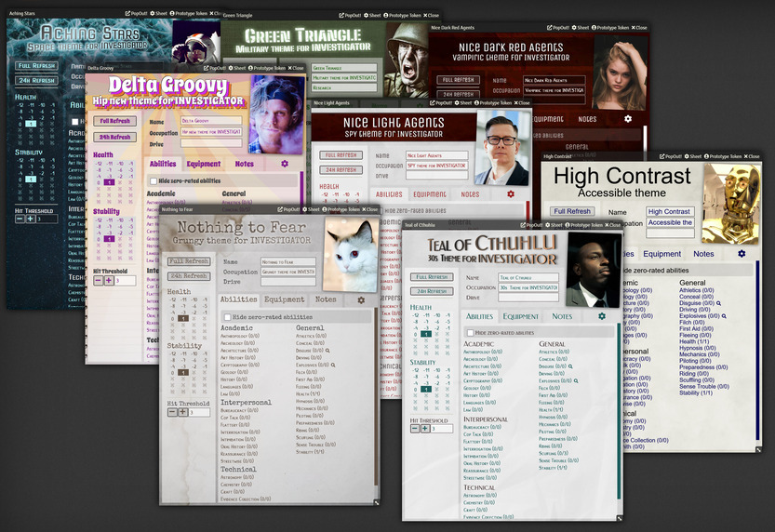The image size is (775, 532).
Task: Open Anthropology ability link in Teal of Cthulhu
Action: [482, 352]
